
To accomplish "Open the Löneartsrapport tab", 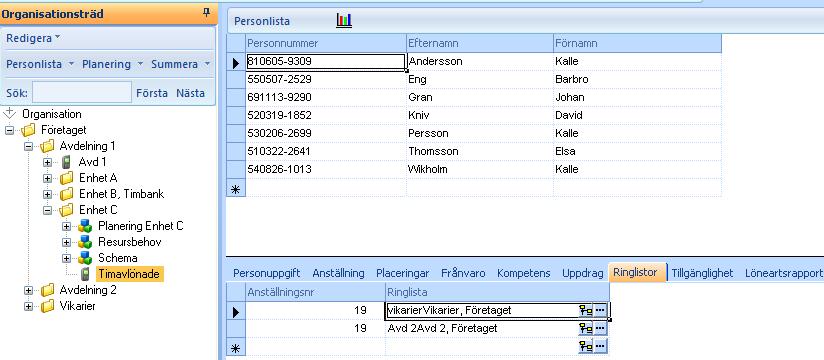I will pos(783,273).
